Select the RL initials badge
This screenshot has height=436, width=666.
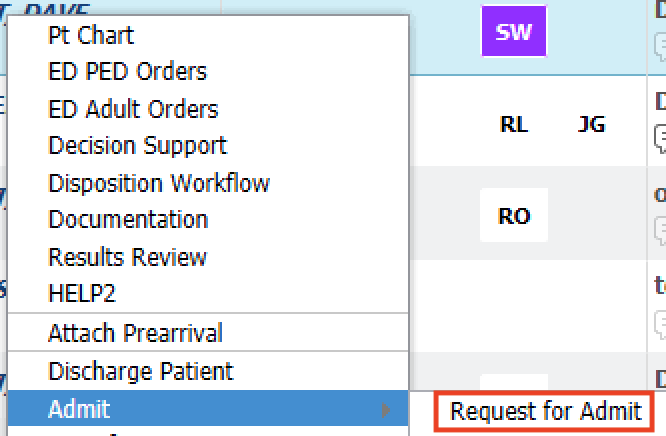[513, 125]
